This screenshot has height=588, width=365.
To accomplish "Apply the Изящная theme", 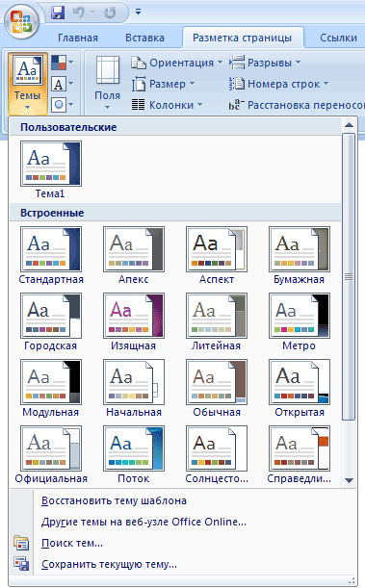I will (134, 321).
